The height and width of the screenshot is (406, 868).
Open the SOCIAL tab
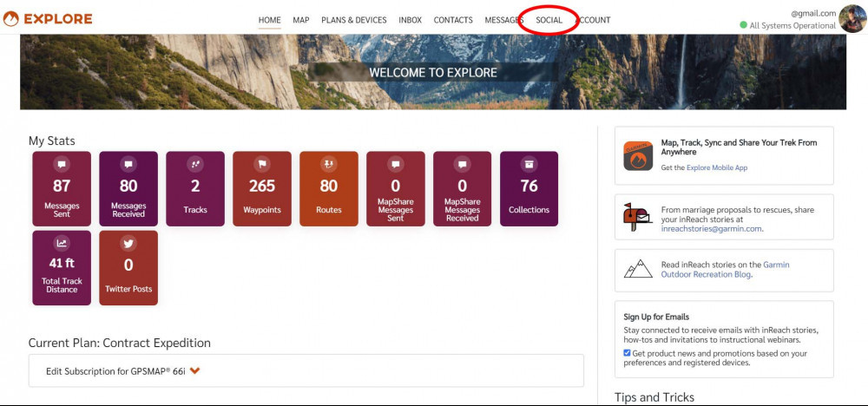[549, 20]
